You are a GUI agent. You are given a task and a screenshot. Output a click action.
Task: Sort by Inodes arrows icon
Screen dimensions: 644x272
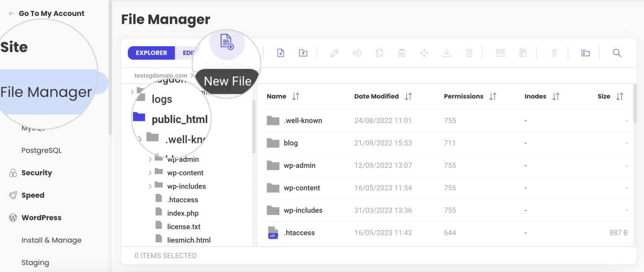pos(556,97)
